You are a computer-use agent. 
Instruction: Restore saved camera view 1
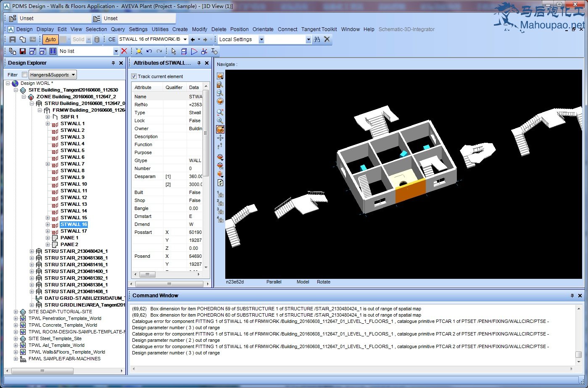[x=220, y=194]
